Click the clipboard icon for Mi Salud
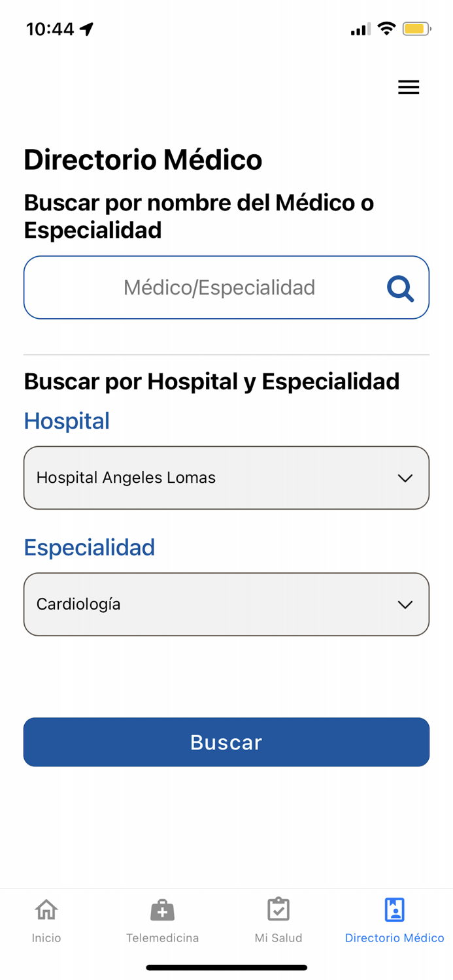 278,909
